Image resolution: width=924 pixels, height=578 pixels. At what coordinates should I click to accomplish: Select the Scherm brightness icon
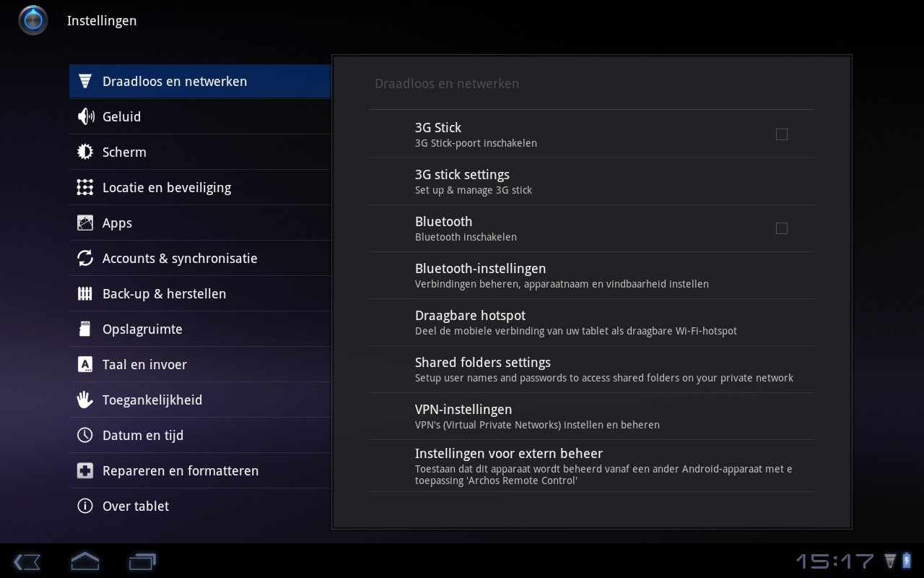click(x=85, y=152)
